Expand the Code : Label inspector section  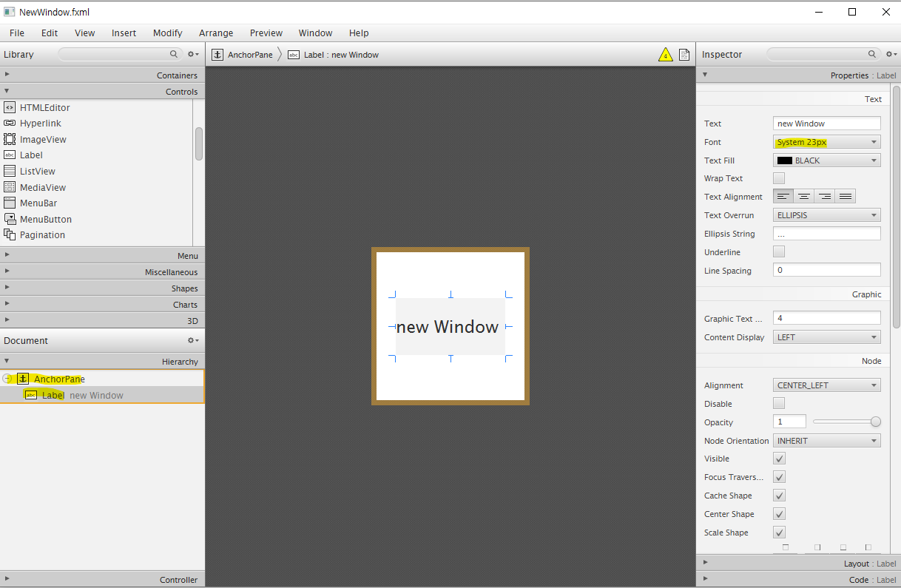click(798, 579)
